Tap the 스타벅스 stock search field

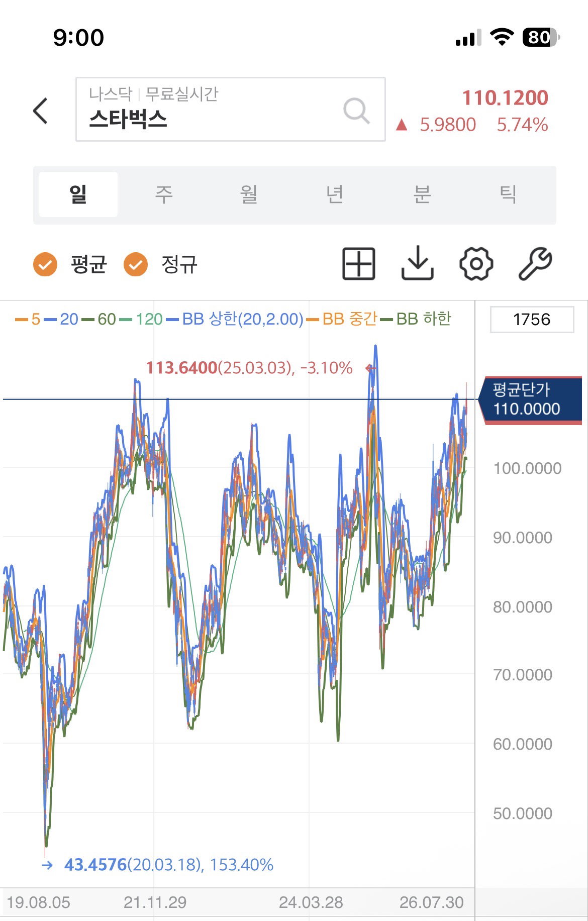click(x=231, y=109)
